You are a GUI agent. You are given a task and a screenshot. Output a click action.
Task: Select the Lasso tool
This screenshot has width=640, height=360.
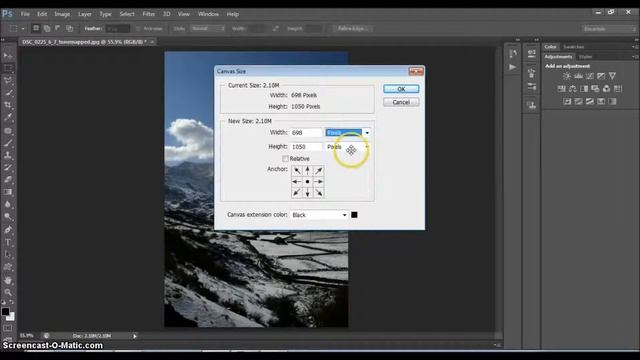coord(8,80)
